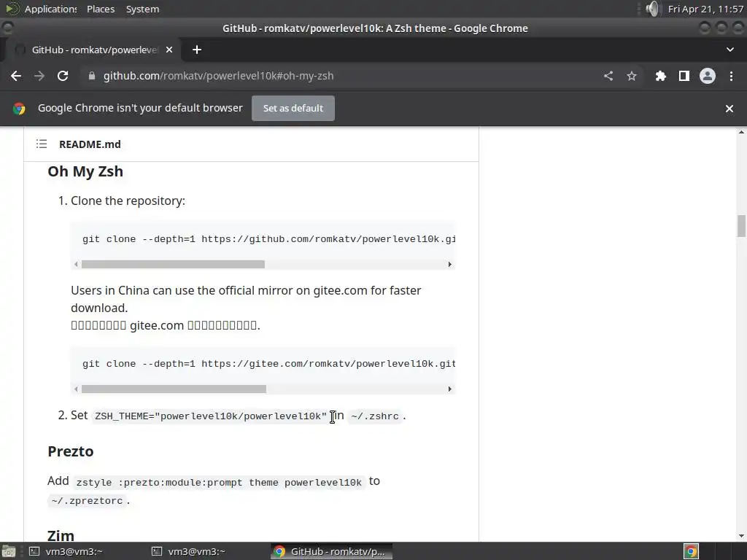Reload the GitHub page

pos(63,76)
